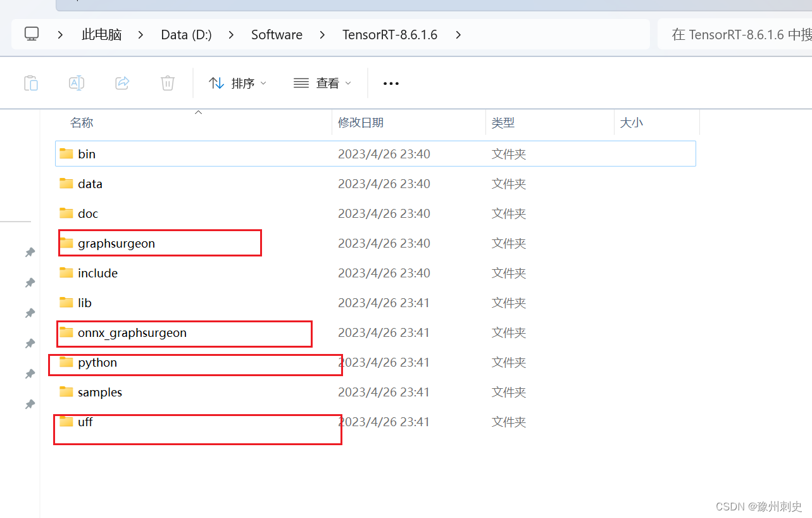
Task: Select the python folder name
Action: (x=97, y=362)
